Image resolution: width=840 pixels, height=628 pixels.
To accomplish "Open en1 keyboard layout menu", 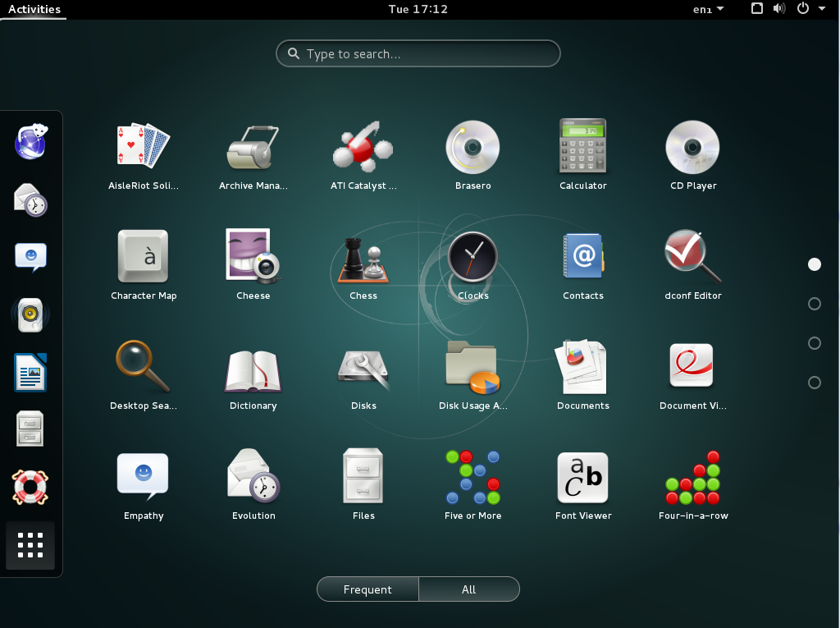I will coord(708,9).
